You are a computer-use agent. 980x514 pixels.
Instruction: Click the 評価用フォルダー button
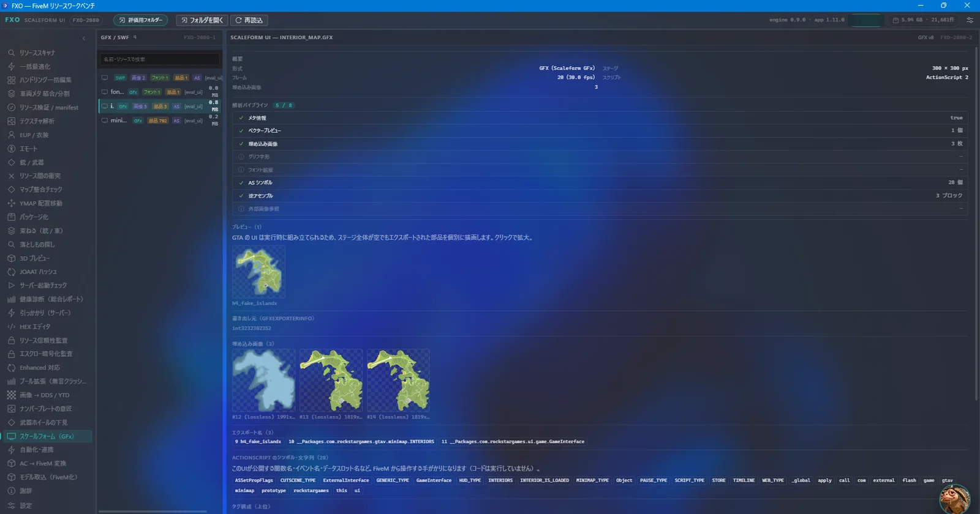[x=140, y=20]
